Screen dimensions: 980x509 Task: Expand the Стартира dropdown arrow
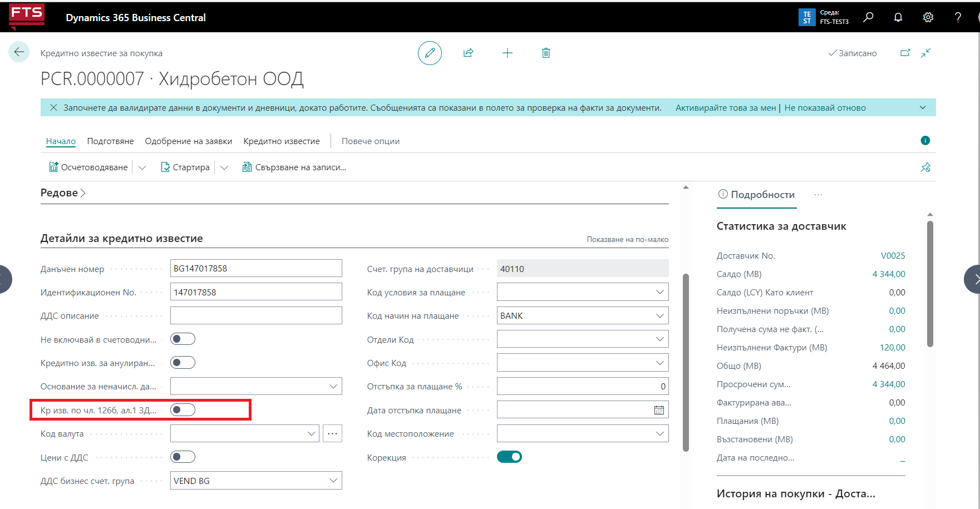point(224,167)
